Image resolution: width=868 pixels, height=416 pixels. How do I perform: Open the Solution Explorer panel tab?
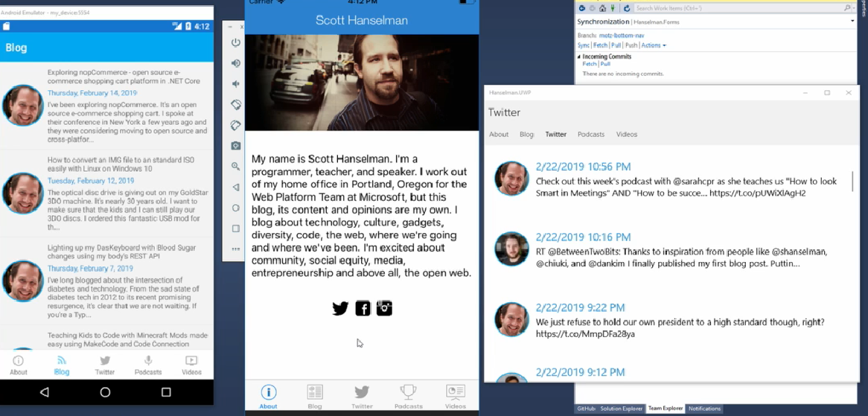622,409
